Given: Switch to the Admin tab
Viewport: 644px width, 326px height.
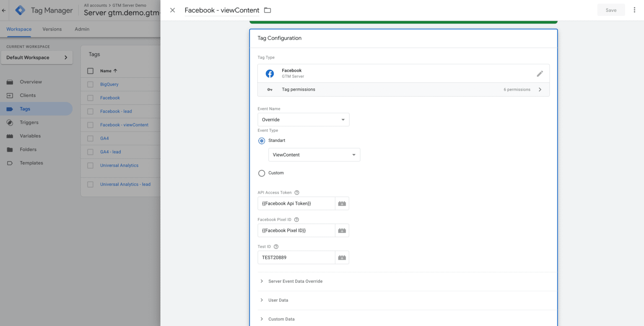Looking at the screenshot, I should pos(82,29).
